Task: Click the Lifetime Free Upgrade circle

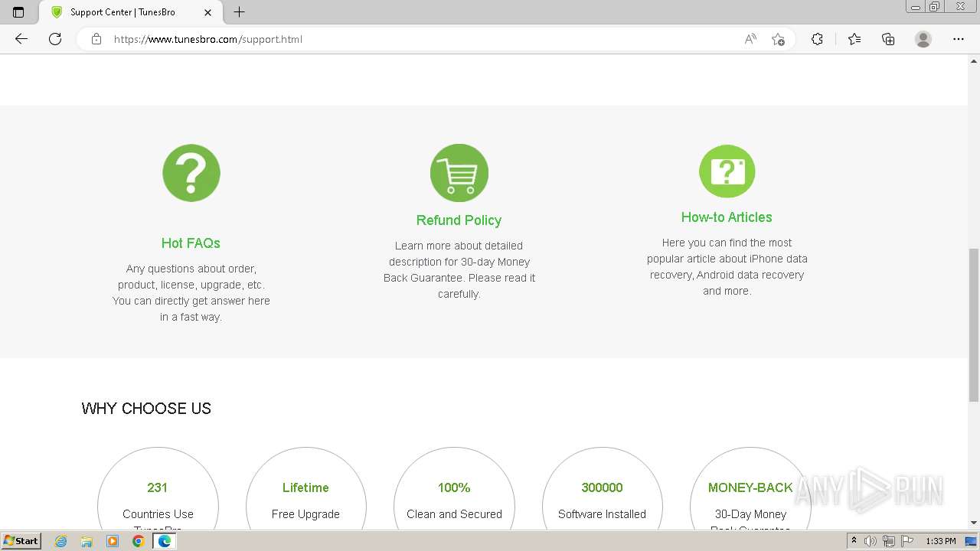Action: point(305,490)
